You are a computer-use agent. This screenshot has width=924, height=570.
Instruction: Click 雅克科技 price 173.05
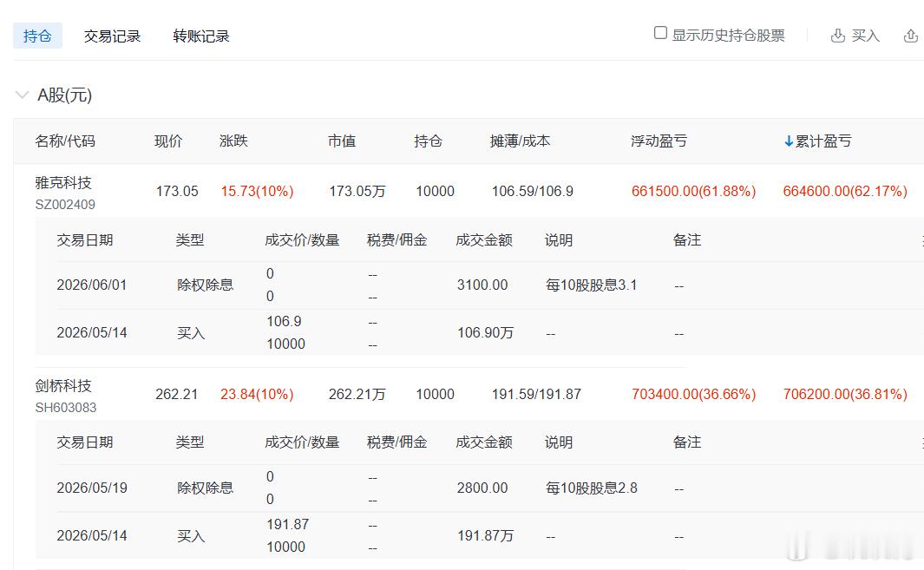(177, 192)
